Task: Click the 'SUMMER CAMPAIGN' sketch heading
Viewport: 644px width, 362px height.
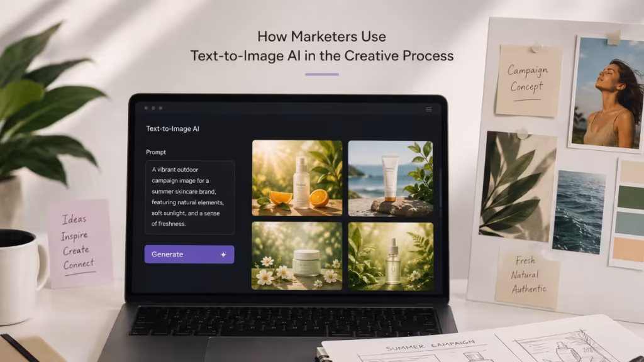Action: click(x=430, y=345)
